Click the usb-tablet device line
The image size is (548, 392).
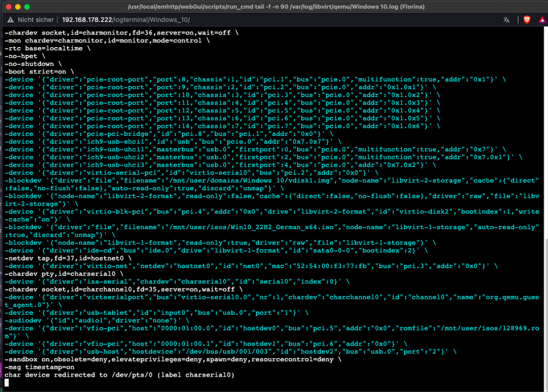[157, 313]
